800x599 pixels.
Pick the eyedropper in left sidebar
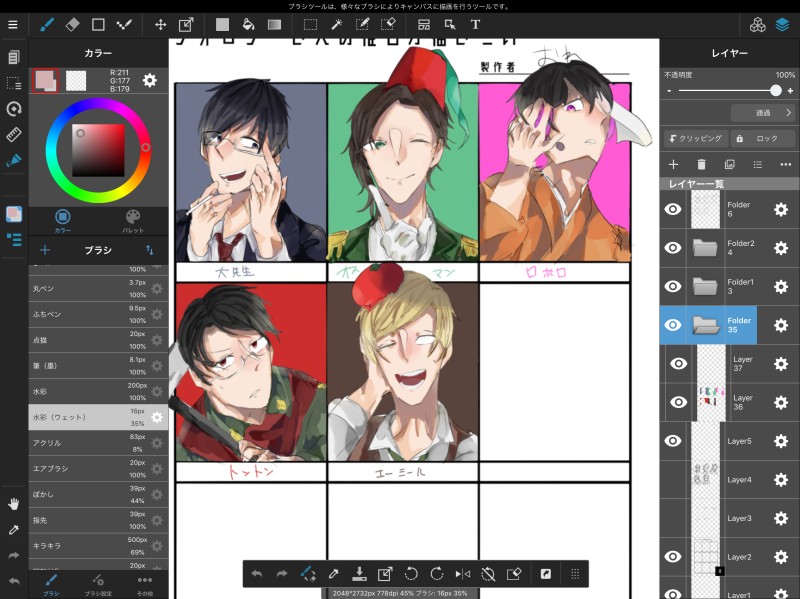click(x=14, y=530)
